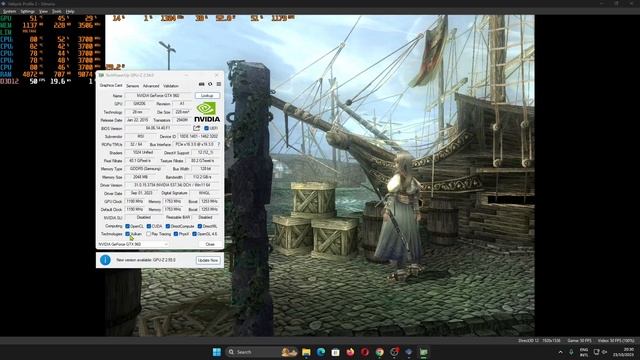
Task: Switch to the Validation tab
Action: [x=171, y=86]
